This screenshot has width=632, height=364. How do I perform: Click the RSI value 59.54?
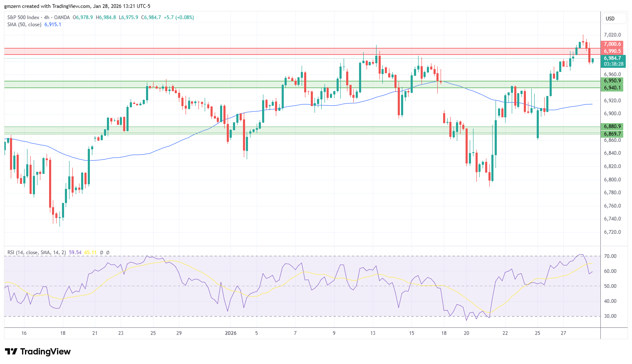[x=75, y=253]
